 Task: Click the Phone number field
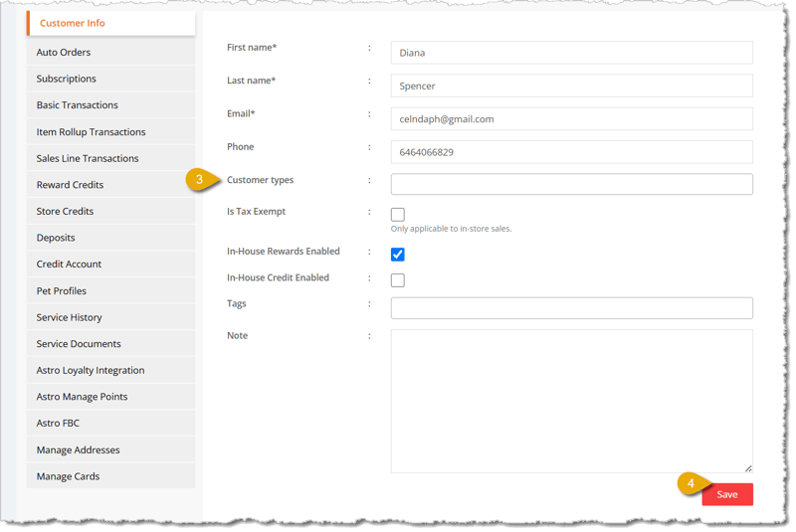click(571, 152)
